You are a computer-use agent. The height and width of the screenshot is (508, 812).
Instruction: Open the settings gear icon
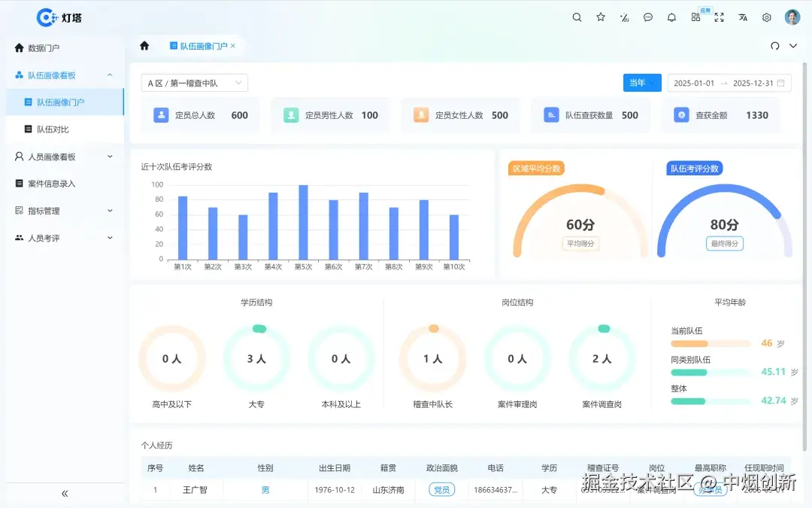[766, 17]
